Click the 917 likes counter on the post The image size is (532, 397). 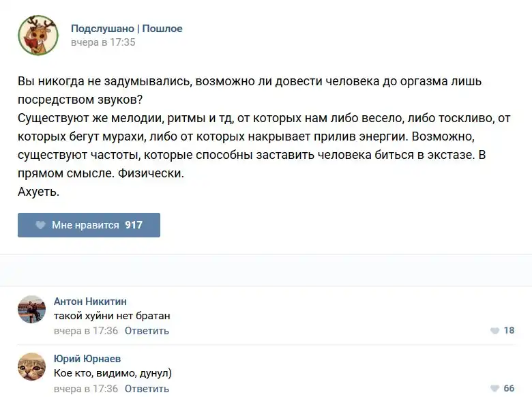pos(134,225)
